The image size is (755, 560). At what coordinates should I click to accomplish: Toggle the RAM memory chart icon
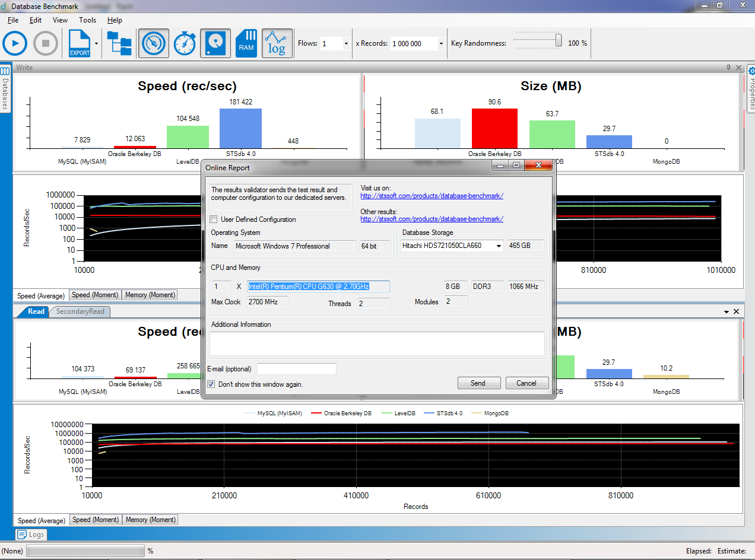(x=246, y=43)
